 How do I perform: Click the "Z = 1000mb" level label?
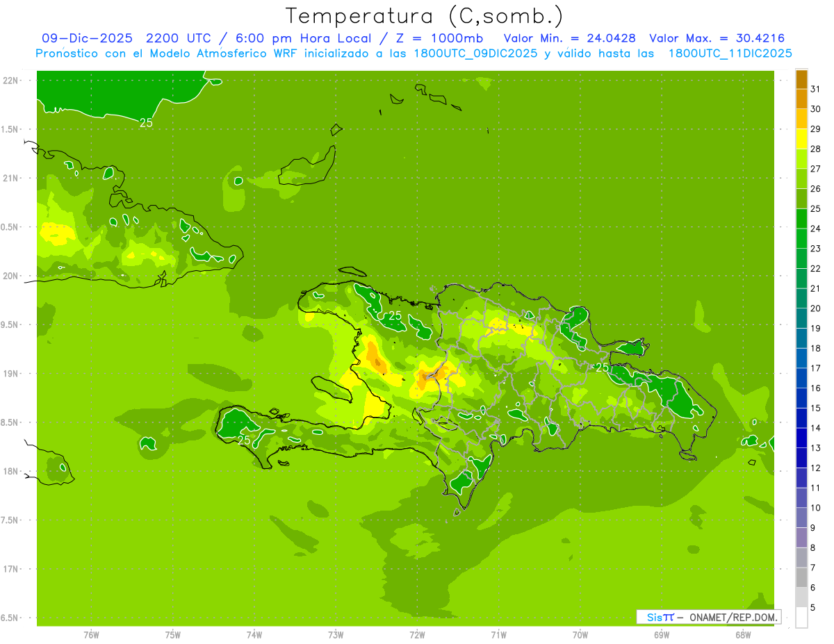pos(439,38)
